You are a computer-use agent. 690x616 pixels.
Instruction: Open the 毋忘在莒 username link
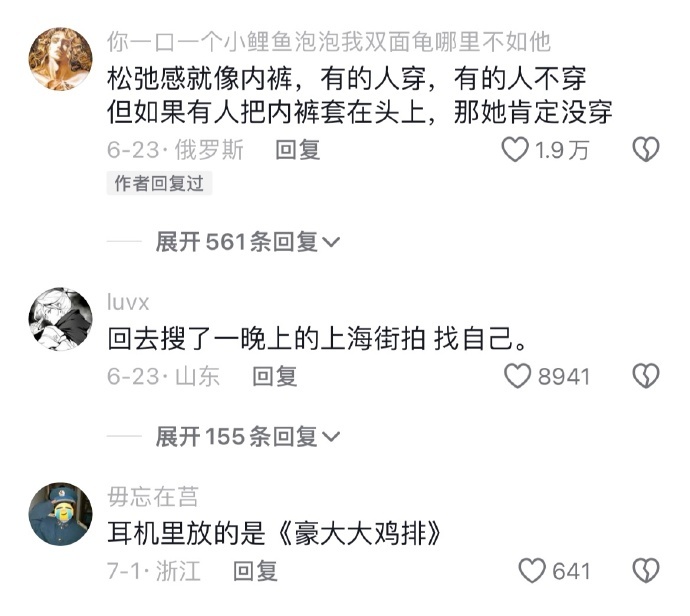click(153, 497)
